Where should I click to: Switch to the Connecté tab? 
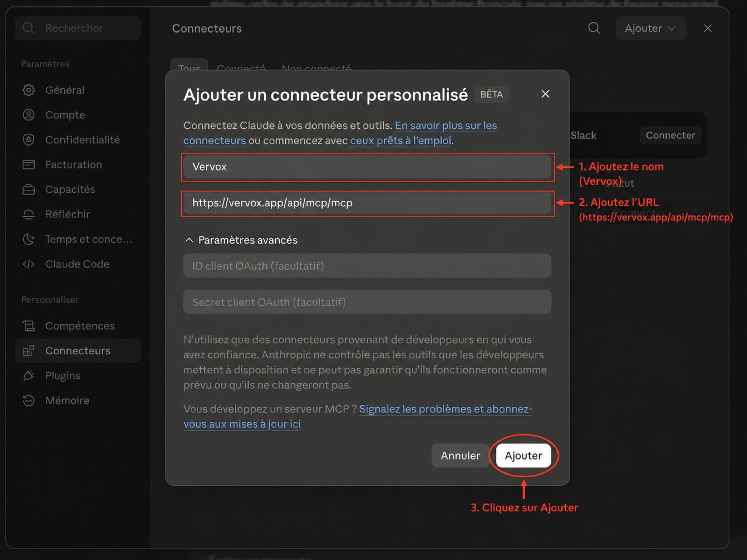coord(241,68)
